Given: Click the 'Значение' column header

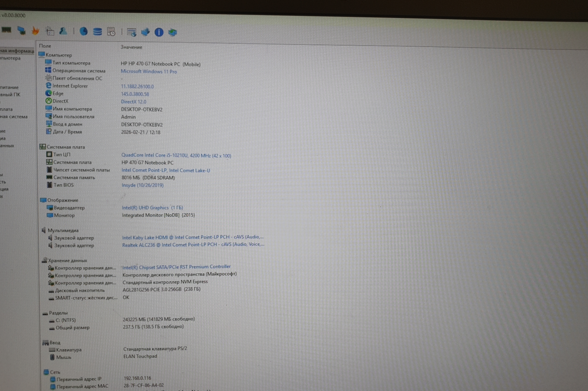Looking at the screenshot, I should pos(131,47).
